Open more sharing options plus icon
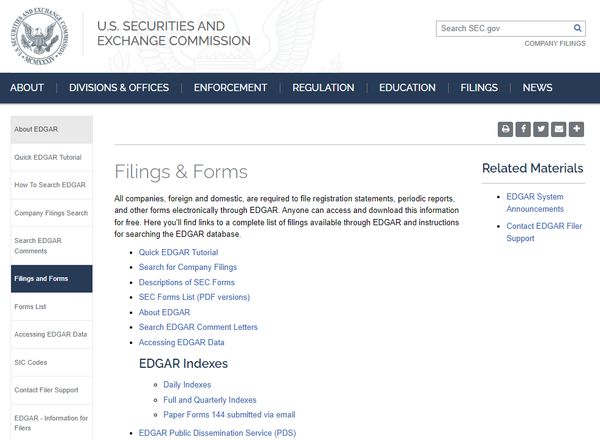This screenshot has width=600, height=440. [576, 129]
